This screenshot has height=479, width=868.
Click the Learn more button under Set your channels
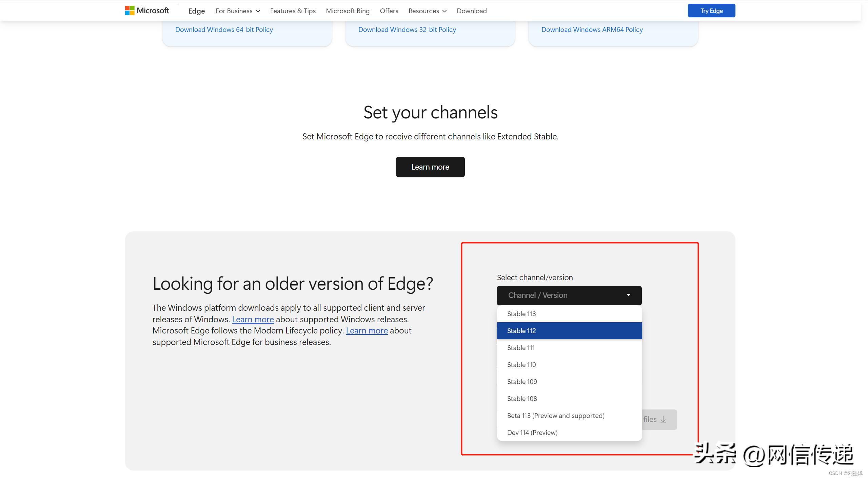click(430, 167)
